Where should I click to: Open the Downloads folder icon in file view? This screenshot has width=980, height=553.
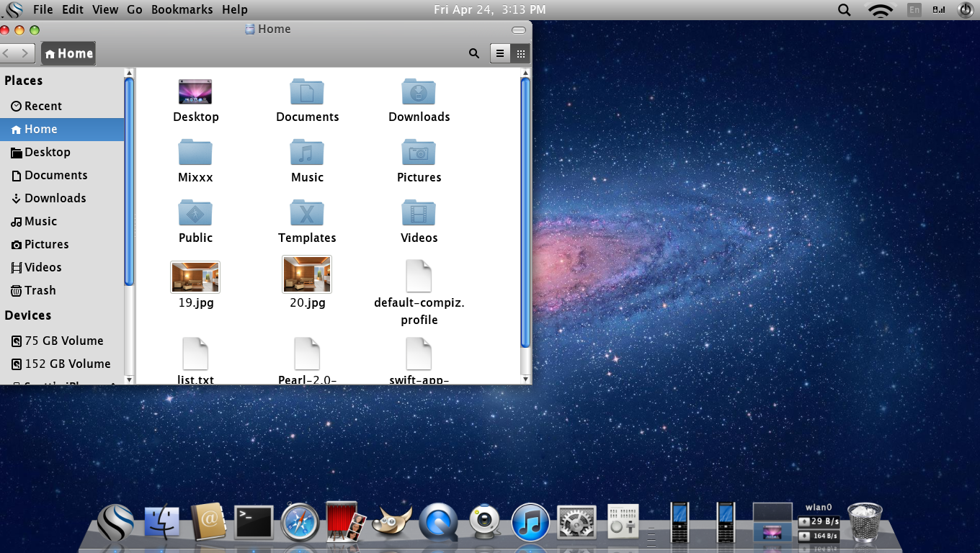click(419, 91)
